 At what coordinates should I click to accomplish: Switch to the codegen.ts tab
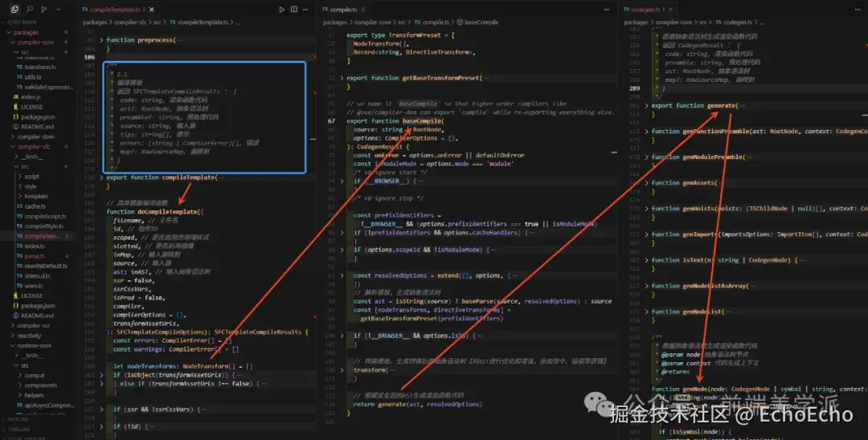646,9
